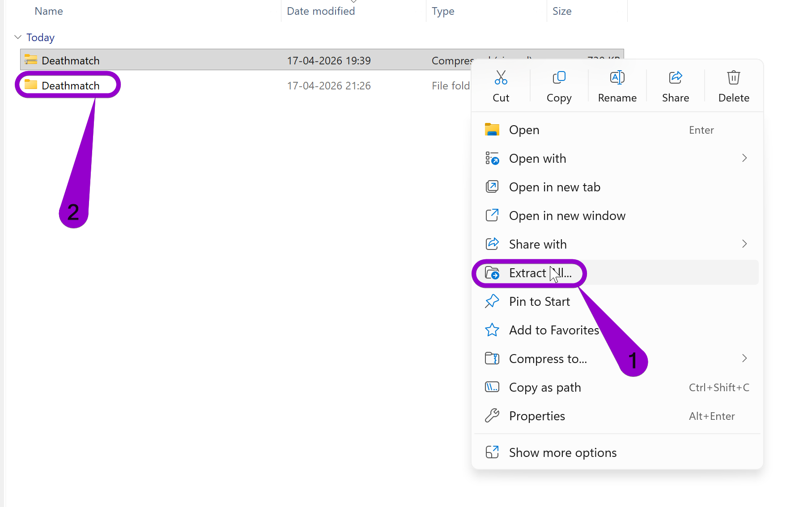Expand the Open with submenu
812x507 pixels.
pos(744,158)
